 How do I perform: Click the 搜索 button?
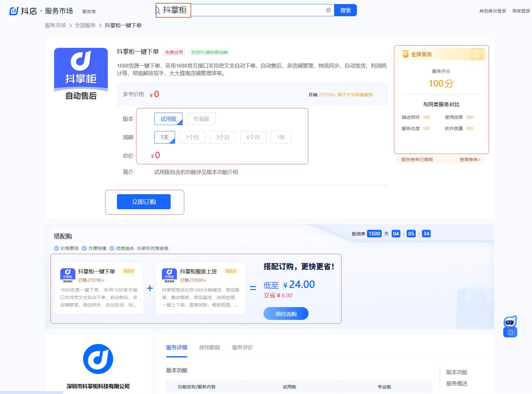(x=345, y=10)
